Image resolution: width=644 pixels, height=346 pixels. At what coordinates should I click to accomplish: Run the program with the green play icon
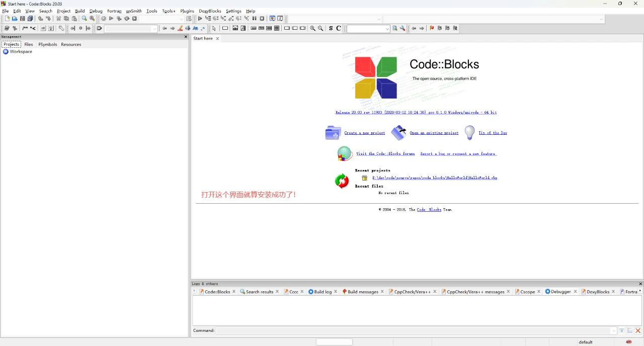pyautogui.click(x=111, y=19)
